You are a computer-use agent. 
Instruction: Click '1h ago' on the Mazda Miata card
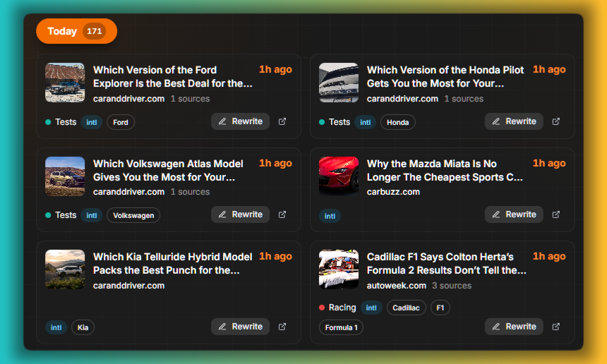pyautogui.click(x=549, y=163)
